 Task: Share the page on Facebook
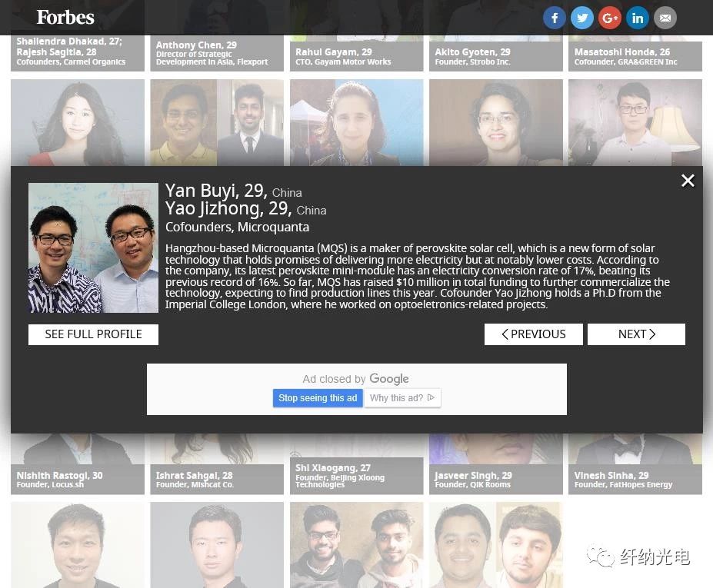click(554, 18)
